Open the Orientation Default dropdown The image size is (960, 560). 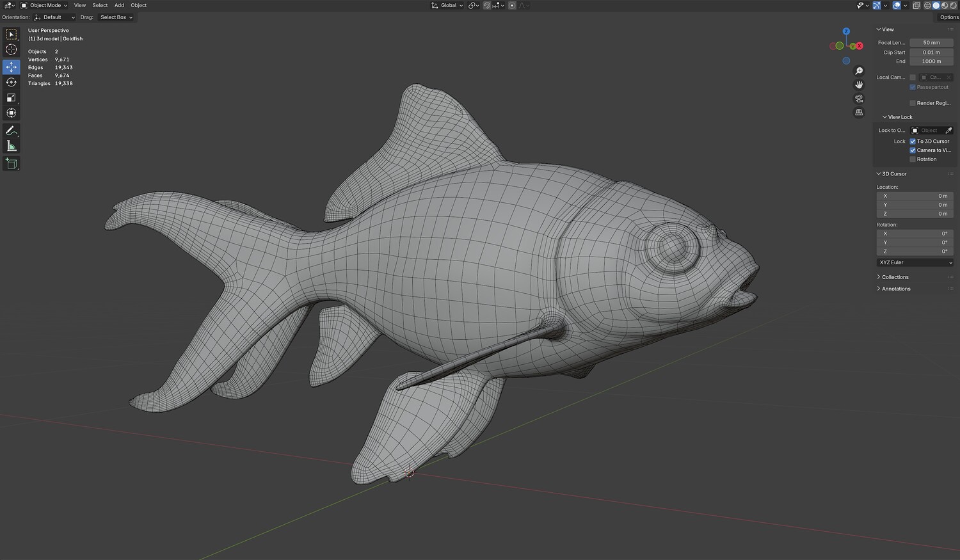click(54, 17)
